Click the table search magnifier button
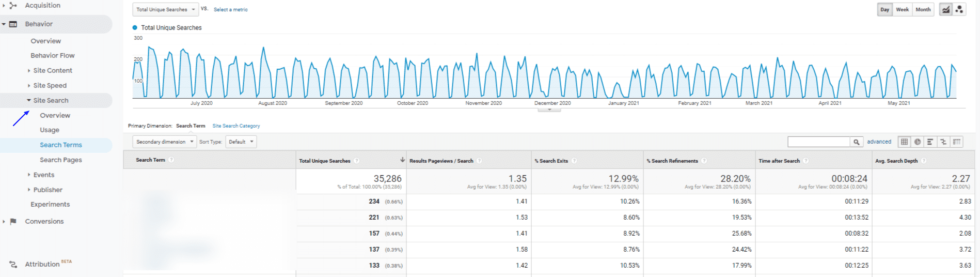980x277 pixels. [x=857, y=142]
